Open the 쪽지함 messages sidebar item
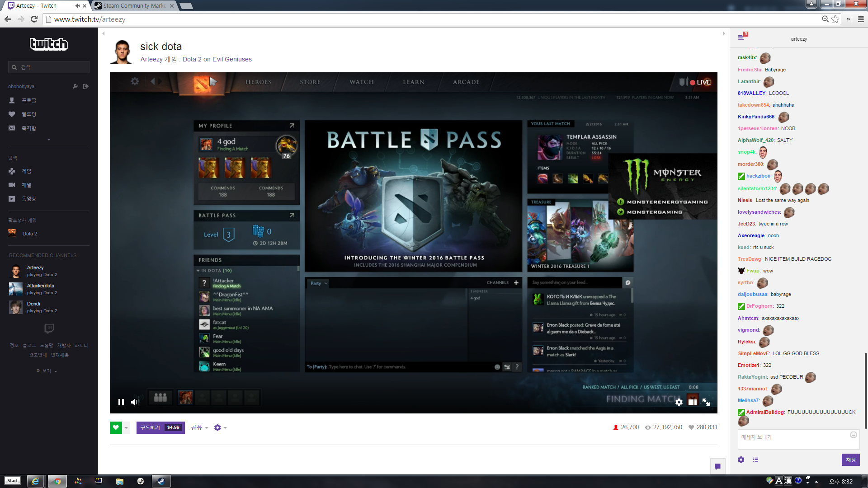 pos(23,128)
